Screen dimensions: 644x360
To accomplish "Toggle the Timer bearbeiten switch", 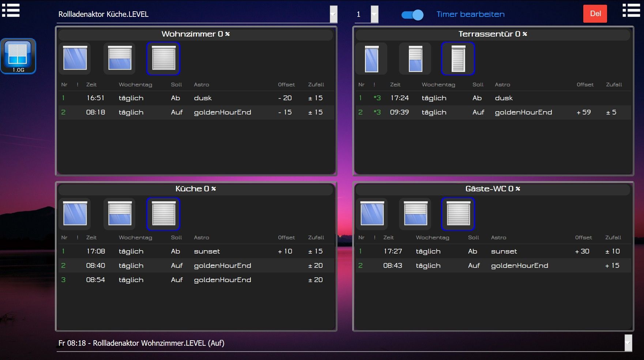I will click(412, 15).
